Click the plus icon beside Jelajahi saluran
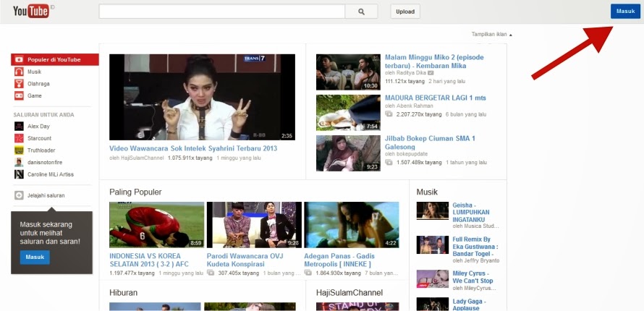The width and height of the screenshot is (644, 311). pyautogui.click(x=19, y=195)
